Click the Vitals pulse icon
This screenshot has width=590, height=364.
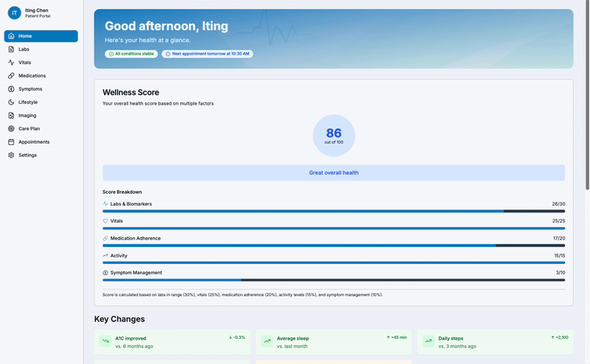pyautogui.click(x=11, y=63)
